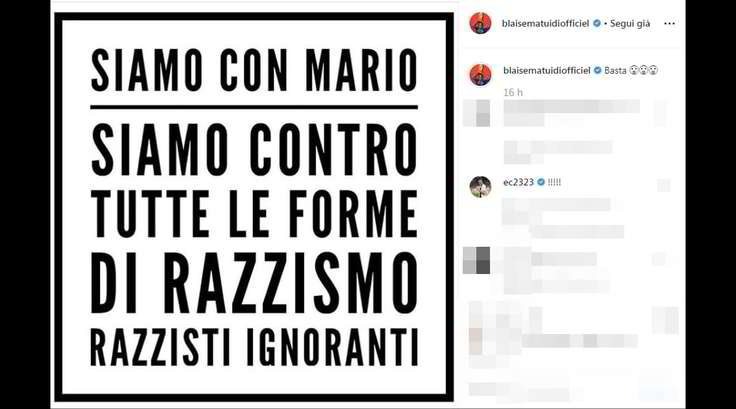The image size is (736, 409).
Task: Like the ec2323 comment via blurred heart
Action: [x=663, y=185]
